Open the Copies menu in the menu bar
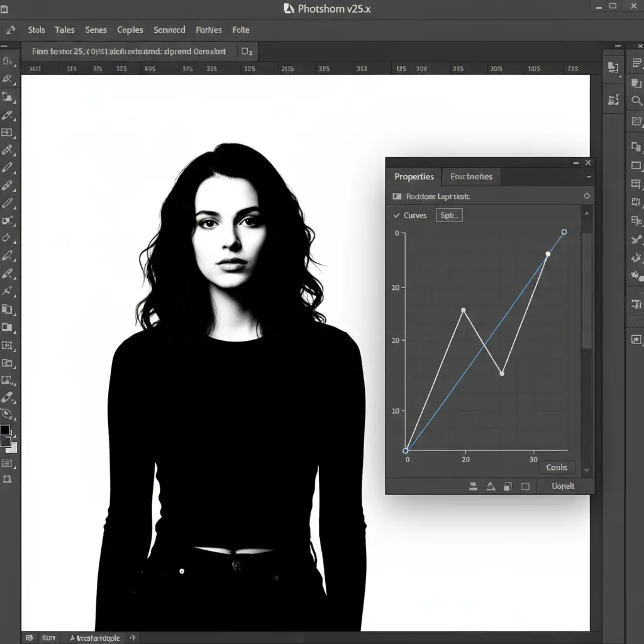The width and height of the screenshot is (644, 644). tap(130, 30)
